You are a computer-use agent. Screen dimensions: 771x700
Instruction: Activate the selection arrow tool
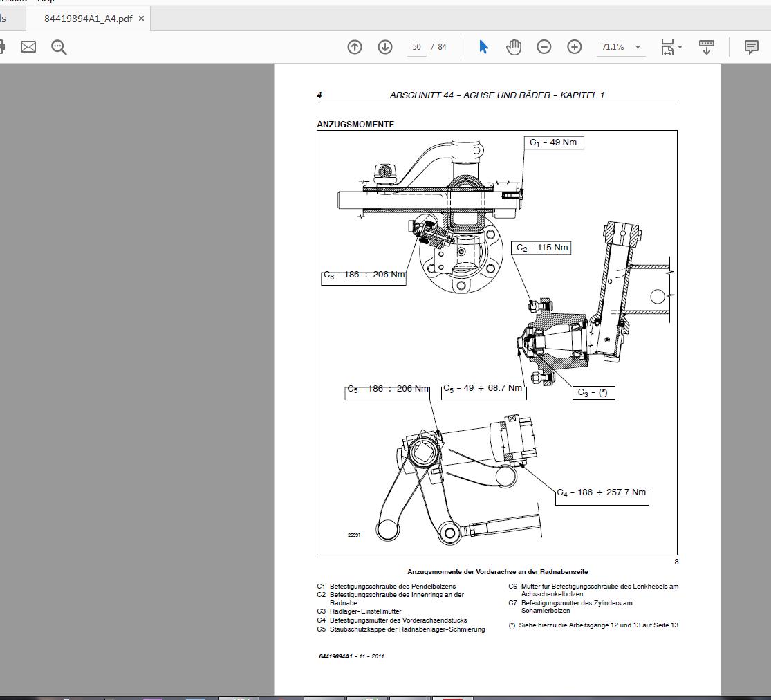tap(483, 46)
